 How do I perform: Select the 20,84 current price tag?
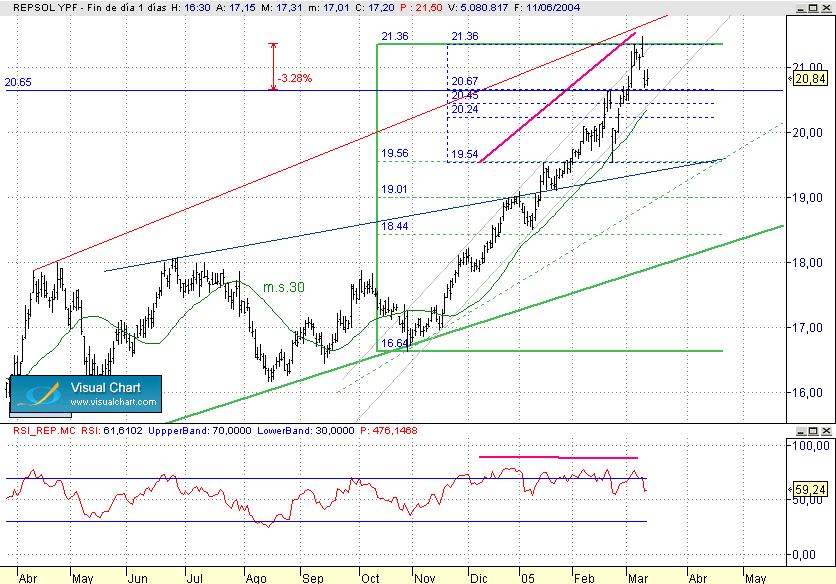[x=810, y=79]
